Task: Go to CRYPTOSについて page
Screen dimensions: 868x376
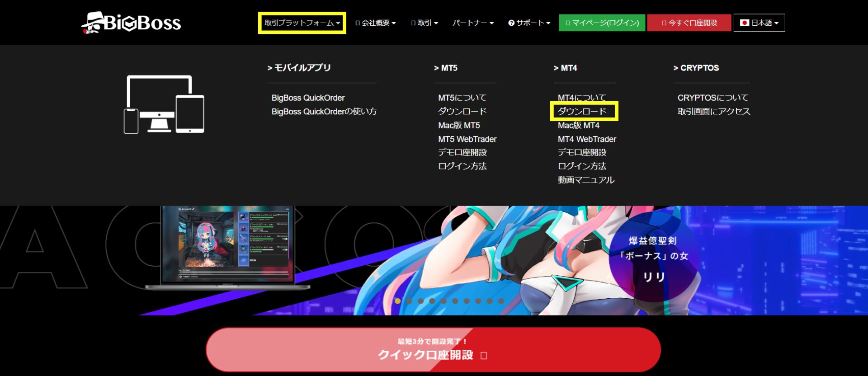Action: point(712,98)
